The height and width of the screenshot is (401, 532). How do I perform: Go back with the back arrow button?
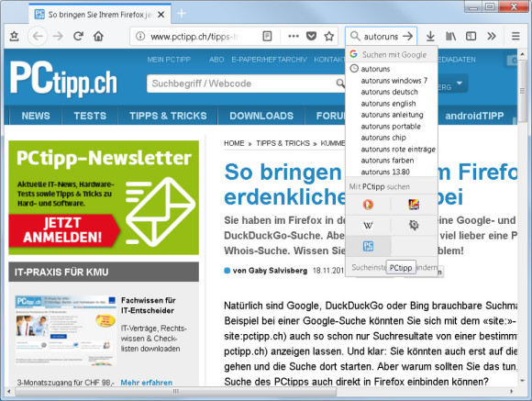point(38,36)
